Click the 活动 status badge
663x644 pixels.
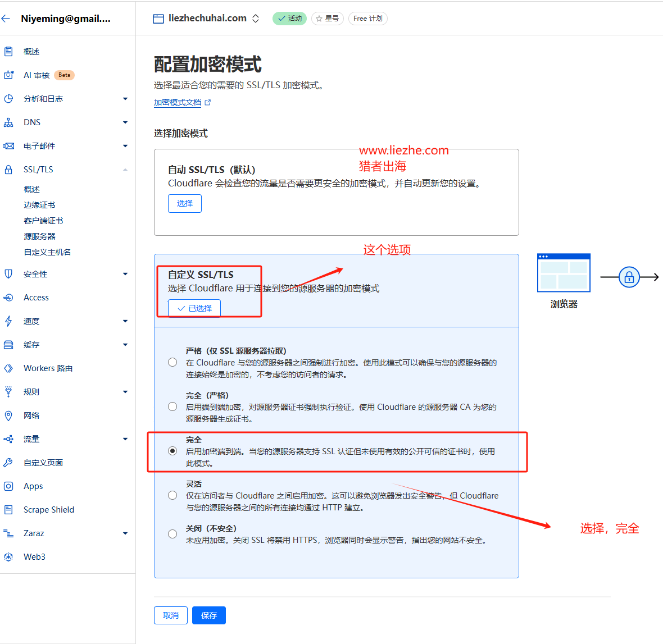[289, 19]
